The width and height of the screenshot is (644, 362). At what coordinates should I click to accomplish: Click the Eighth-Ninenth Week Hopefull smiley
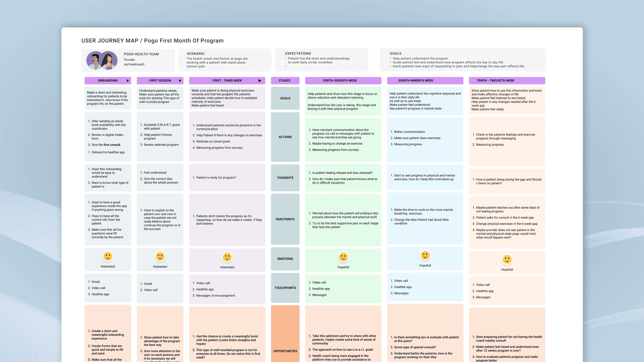[x=425, y=255]
